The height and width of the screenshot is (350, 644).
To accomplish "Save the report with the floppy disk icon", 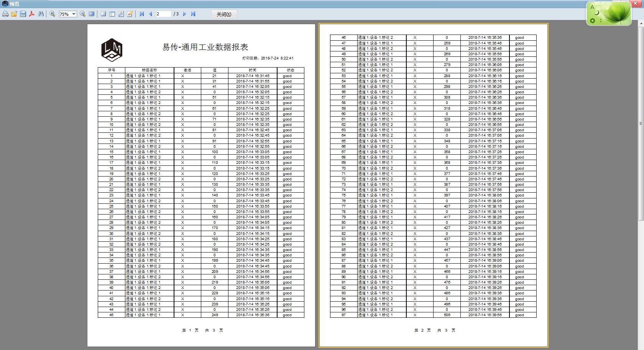I will pos(23,14).
